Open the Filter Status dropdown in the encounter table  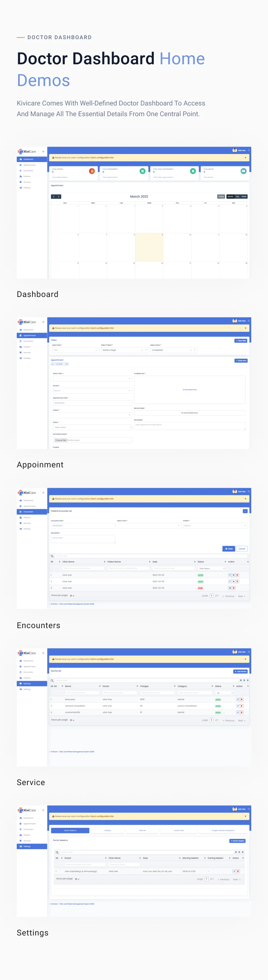tap(212, 569)
